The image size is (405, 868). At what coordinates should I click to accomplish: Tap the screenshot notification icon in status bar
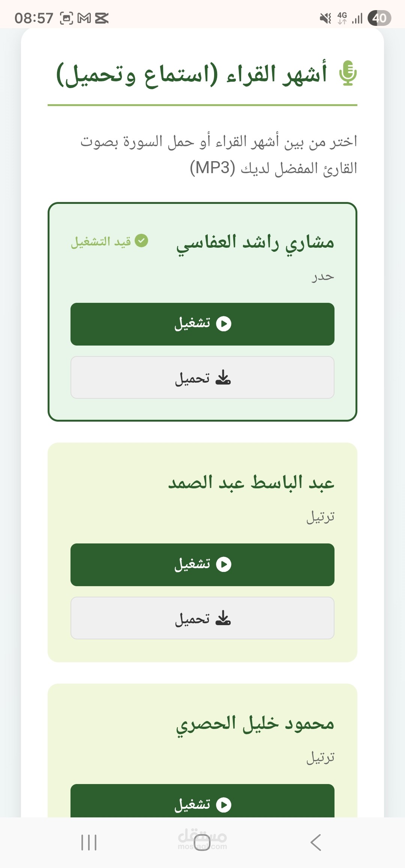pos(67,18)
